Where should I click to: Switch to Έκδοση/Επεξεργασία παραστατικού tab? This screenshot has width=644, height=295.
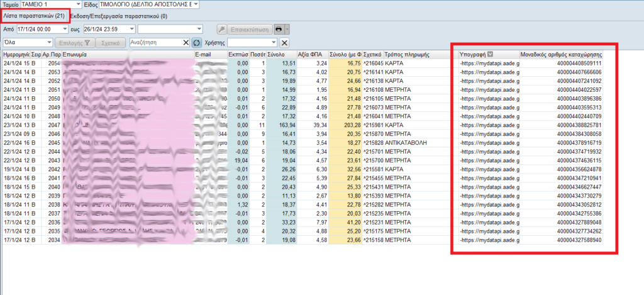click(x=118, y=16)
